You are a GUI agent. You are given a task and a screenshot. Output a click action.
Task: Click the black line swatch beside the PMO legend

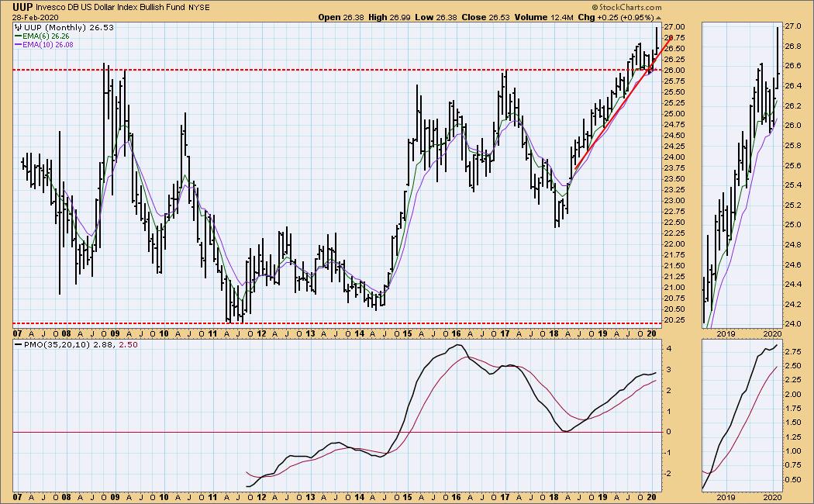point(18,344)
